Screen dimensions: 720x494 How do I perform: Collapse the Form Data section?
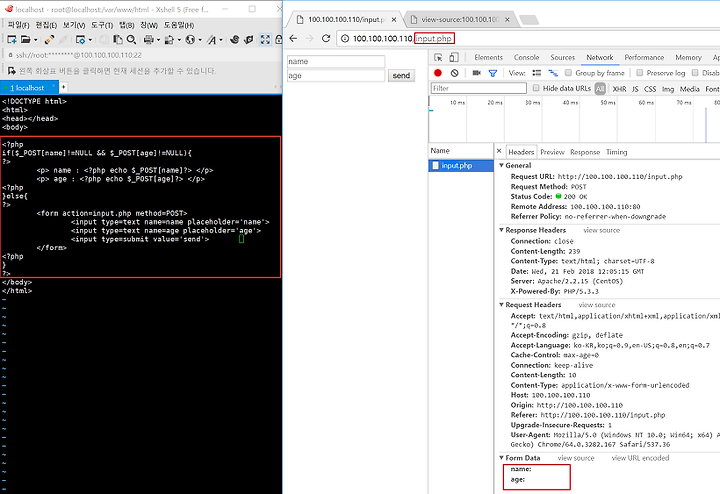point(502,458)
